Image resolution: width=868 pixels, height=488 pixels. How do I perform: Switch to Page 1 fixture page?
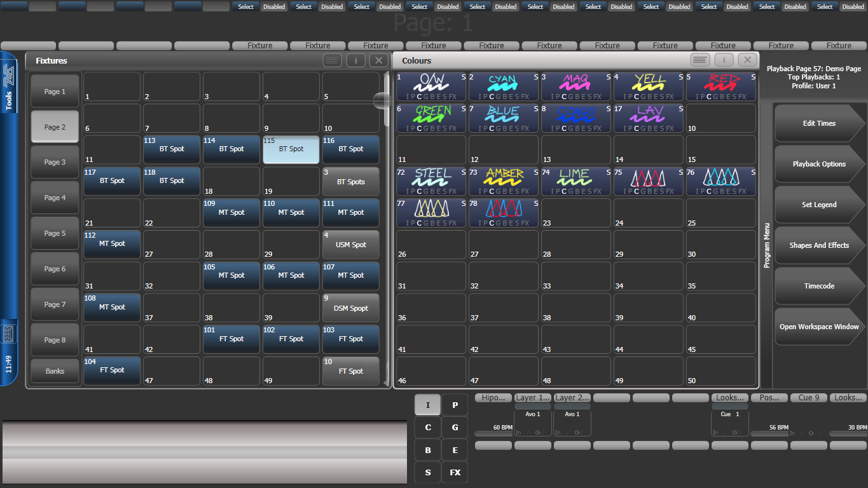(55, 91)
